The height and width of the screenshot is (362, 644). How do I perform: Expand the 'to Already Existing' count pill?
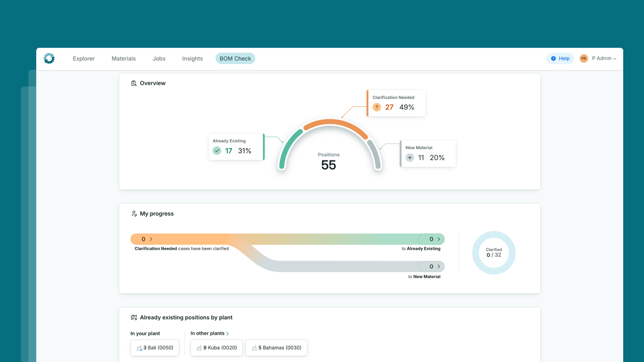pyautogui.click(x=431, y=239)
